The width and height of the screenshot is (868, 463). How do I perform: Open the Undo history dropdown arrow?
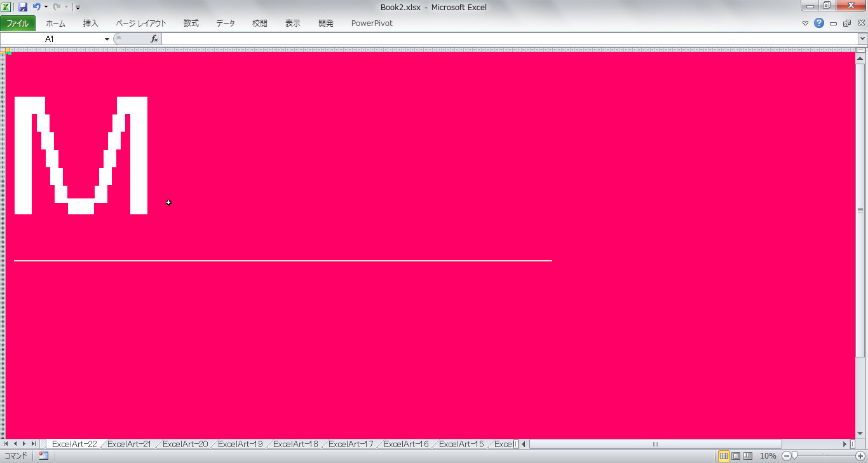pos(46,7)
